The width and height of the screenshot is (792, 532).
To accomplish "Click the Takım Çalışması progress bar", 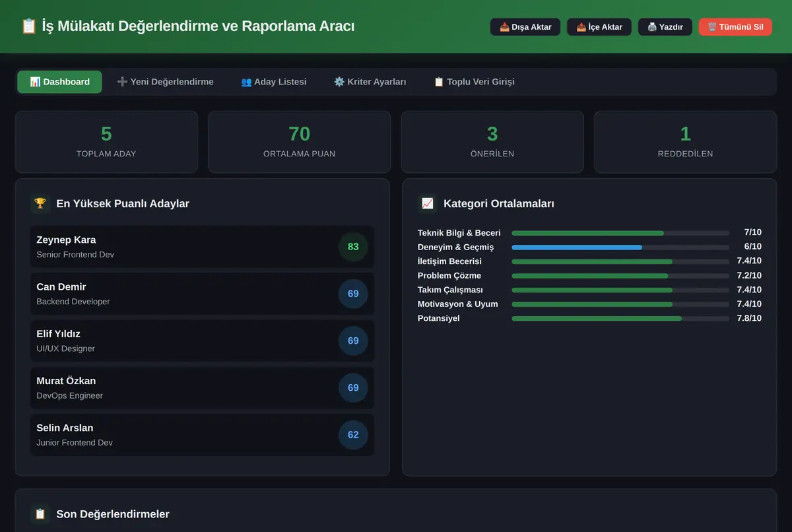I will point(620,290).
